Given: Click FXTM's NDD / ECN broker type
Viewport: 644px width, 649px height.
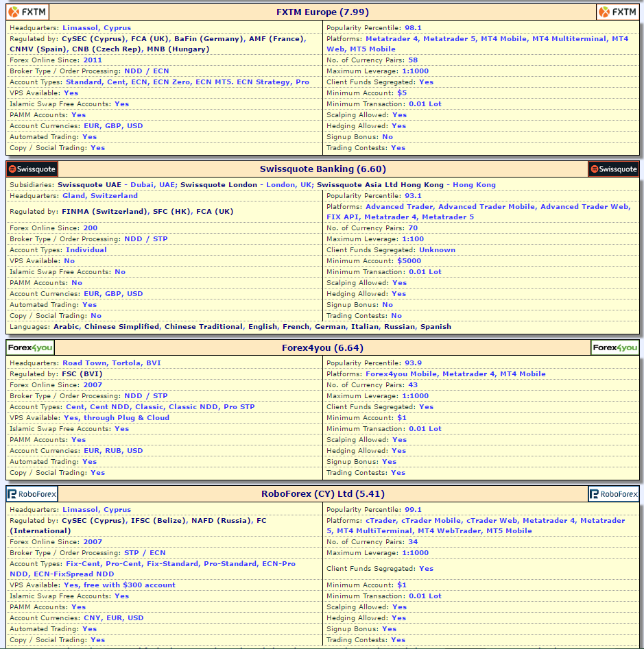Looking at the screenshot, I should 147,71.
